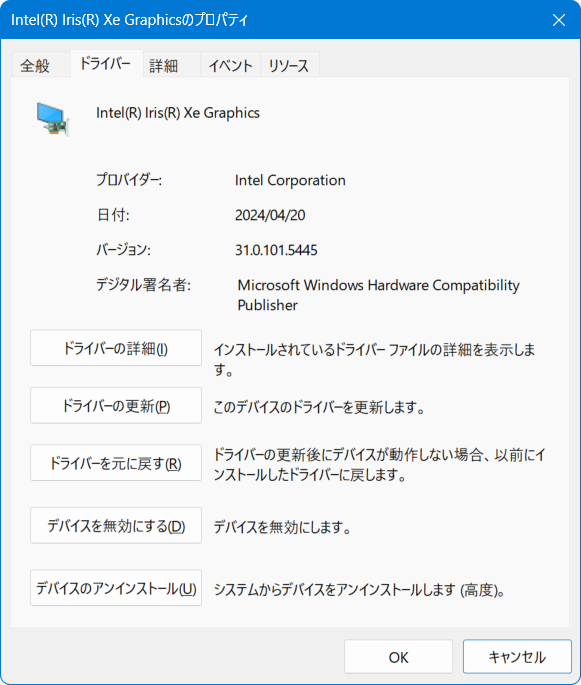Click the 日付: label
This screenshot has height=685, width=581.
pyautogui.click(x=113, y=215)
